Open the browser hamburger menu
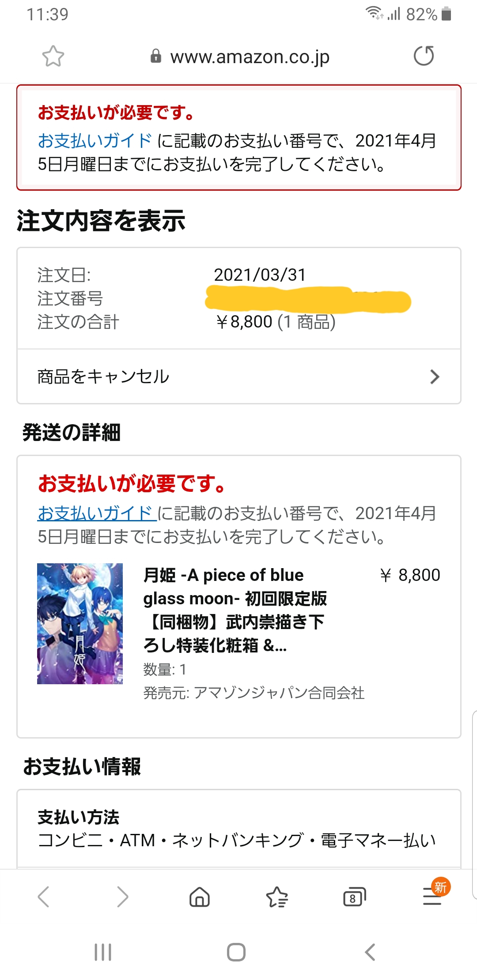The height and width of the screenshot is (980, 477). [432, 897]
